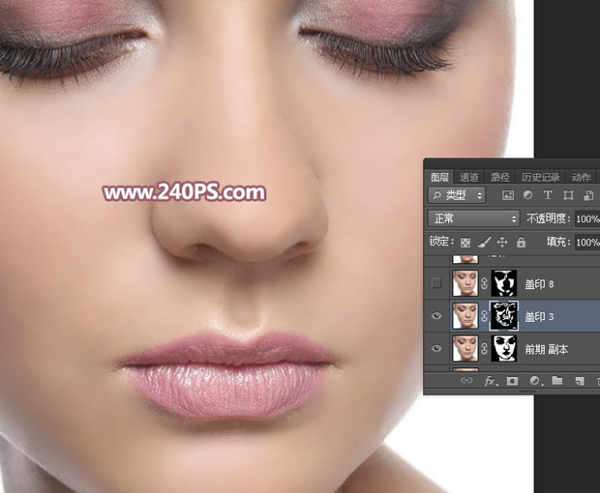Switch to the 通道 tab

(x=469, y=177)
